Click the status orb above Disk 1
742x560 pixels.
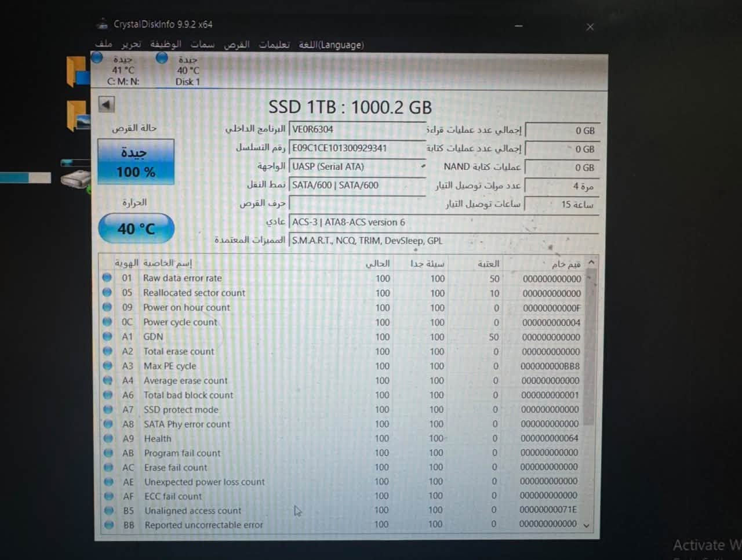click(x=162, y=57)
